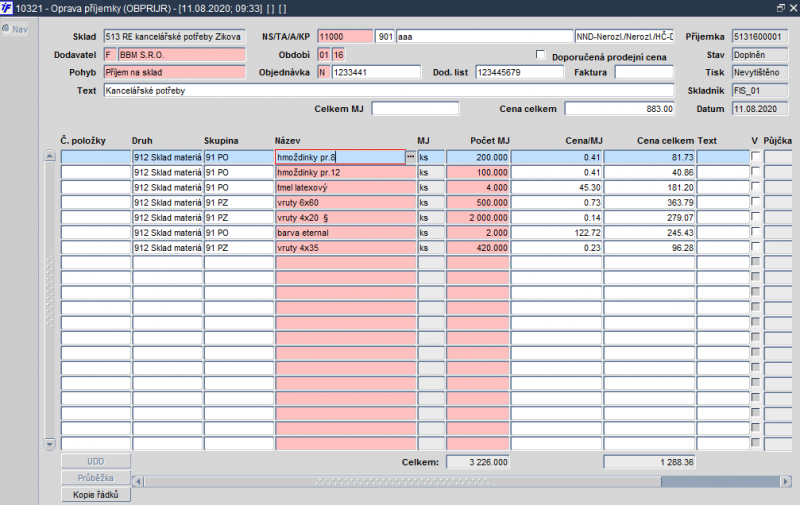This screenshot has height=505, width=800.
Task: Click the UDD button
Action: click(96, 461)
